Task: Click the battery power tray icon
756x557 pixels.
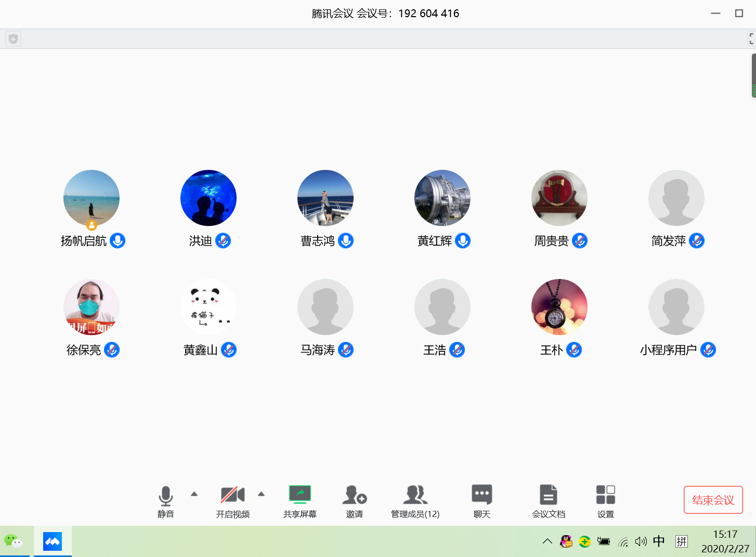Action: [604, 541]
